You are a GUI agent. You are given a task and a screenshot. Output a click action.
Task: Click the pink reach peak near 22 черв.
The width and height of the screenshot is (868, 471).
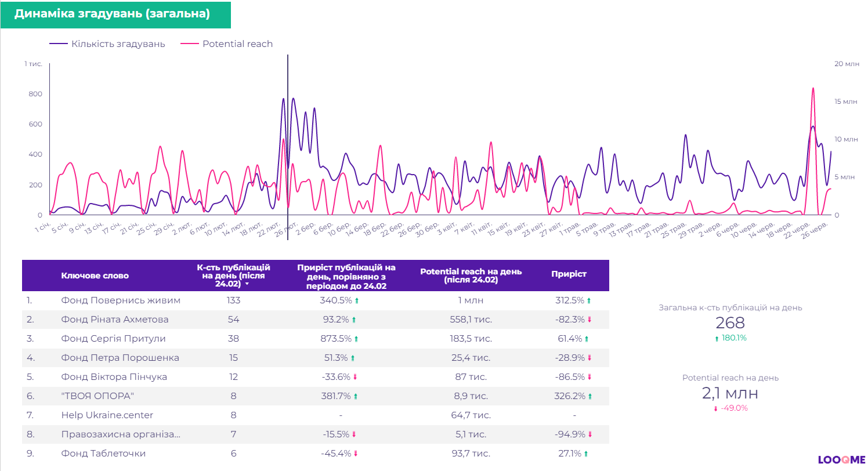pos(813,89)
